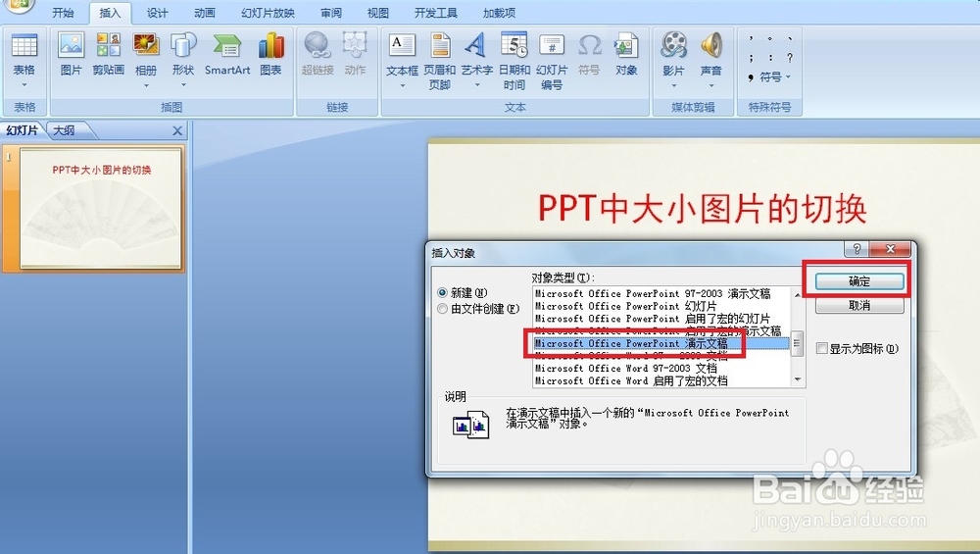Select the symbol (符号) omega icon
This screenshot has height=554, width=980.
point(589,54)
